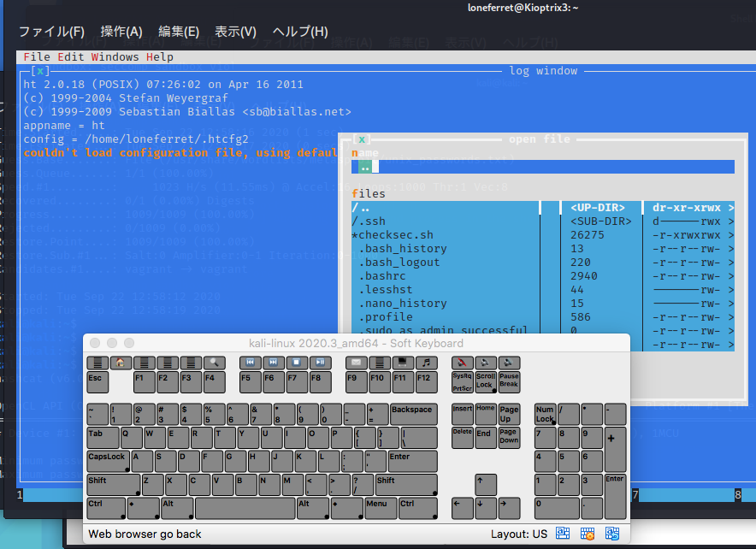This screenshot has height=549, width=756.
Task: Click the main Enter key beside the quote key
Action: [413, 461]
